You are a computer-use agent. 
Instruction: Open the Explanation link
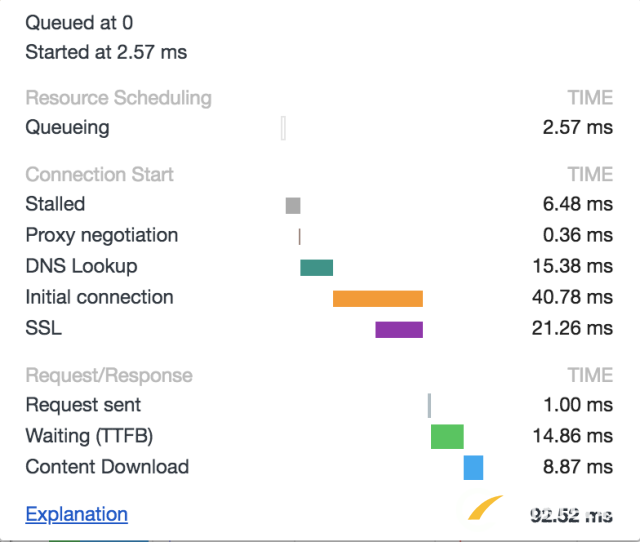coord(76,515)
